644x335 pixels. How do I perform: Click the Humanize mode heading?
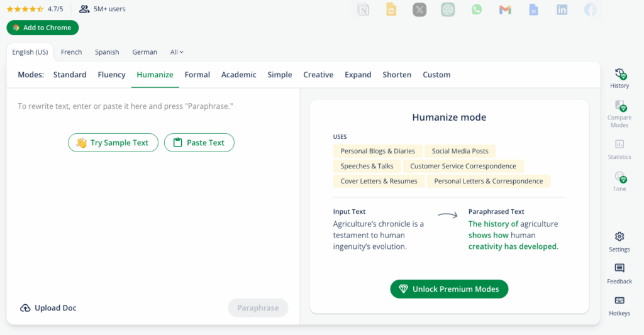pyautogui.click(x=449, y=118)
